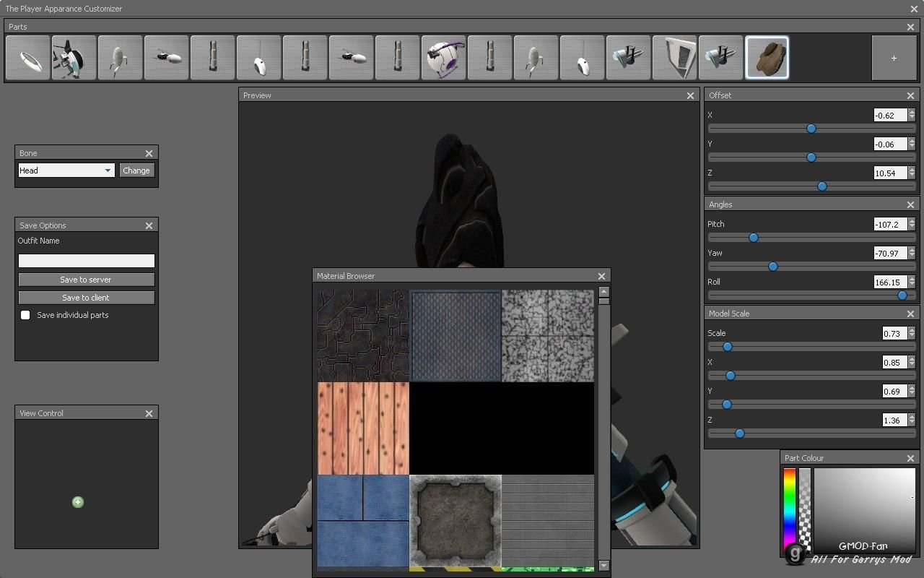This screenshot has height=578, width=924.
Task: Click the rainbow hue bar in Part Colour
Action: (790, 512)
